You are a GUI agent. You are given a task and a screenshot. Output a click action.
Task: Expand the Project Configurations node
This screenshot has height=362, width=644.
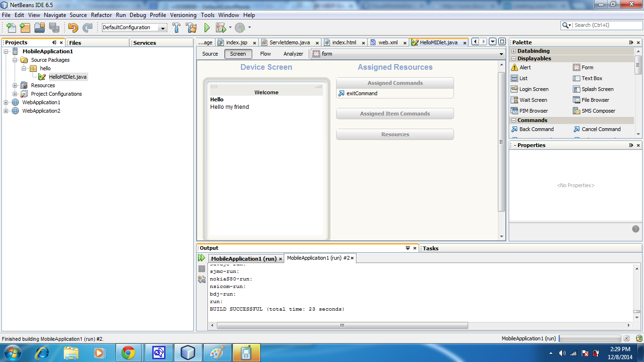15,94
